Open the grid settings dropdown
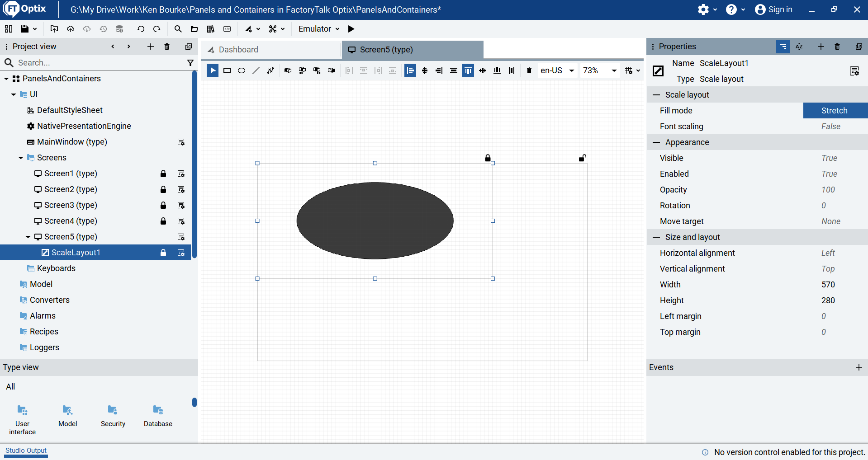The image size is (868, 460). click(632, 70)
